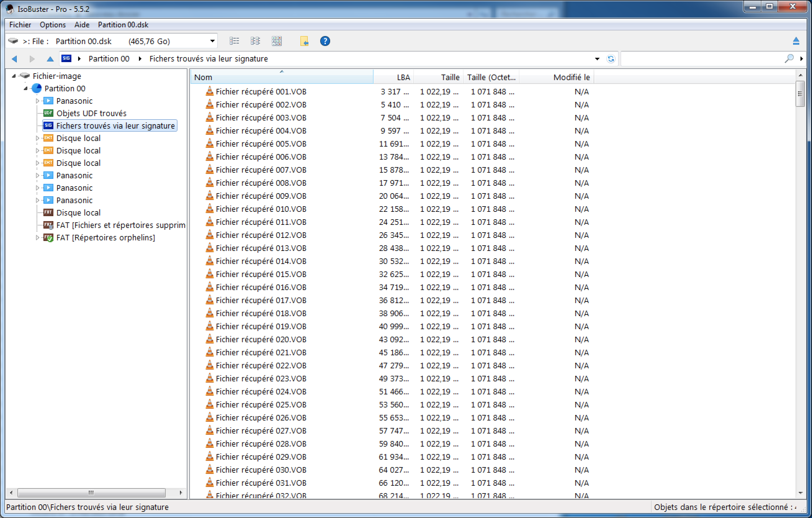Sort by Taille column header

point(438,77)
